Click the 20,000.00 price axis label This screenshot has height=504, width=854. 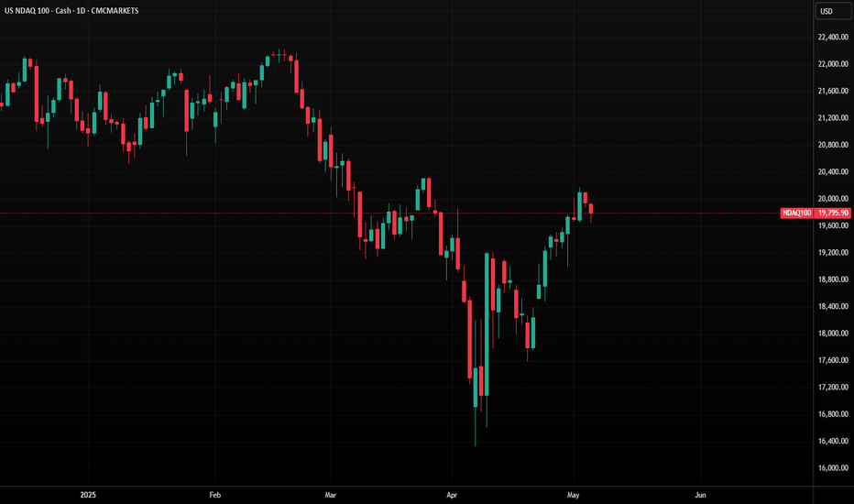pyautogui.click(x=833, y=199)
